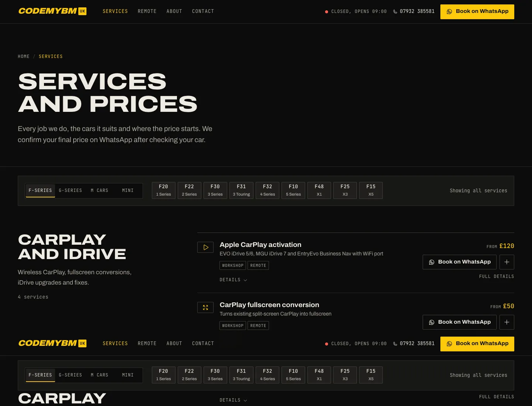Click the fullscreen arrows icon beside CarPlay fullscreen conversion

(x=205, y=307)
